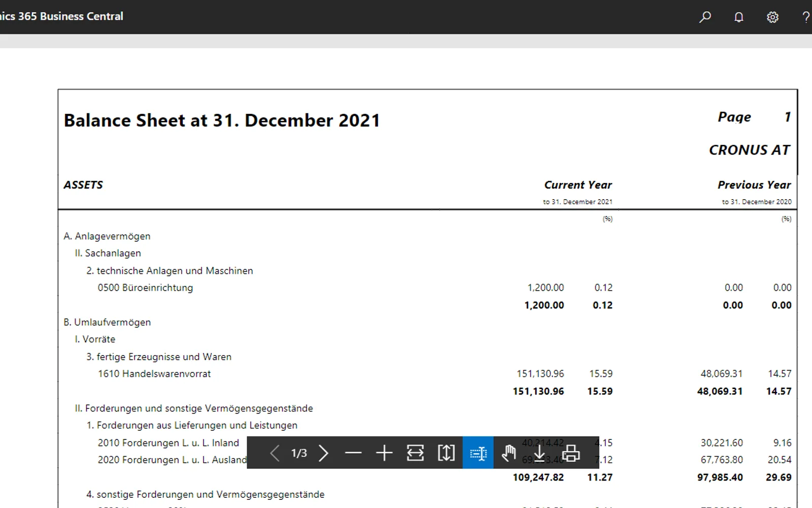Open the settings gear

(772, 17)
